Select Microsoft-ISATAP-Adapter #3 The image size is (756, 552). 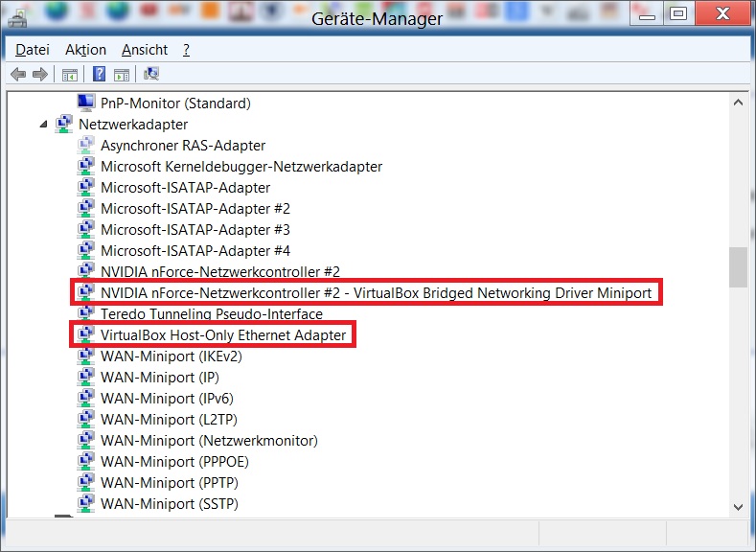(x=195, y=230)
